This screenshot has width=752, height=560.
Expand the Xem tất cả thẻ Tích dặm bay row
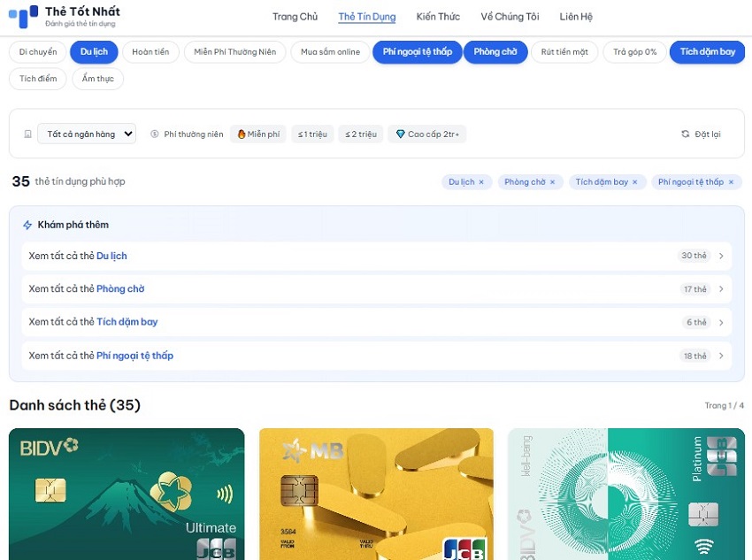tap(376, 322)
